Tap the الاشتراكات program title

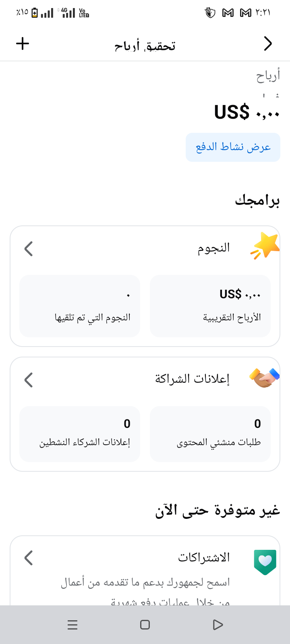(x=204, y=558)
